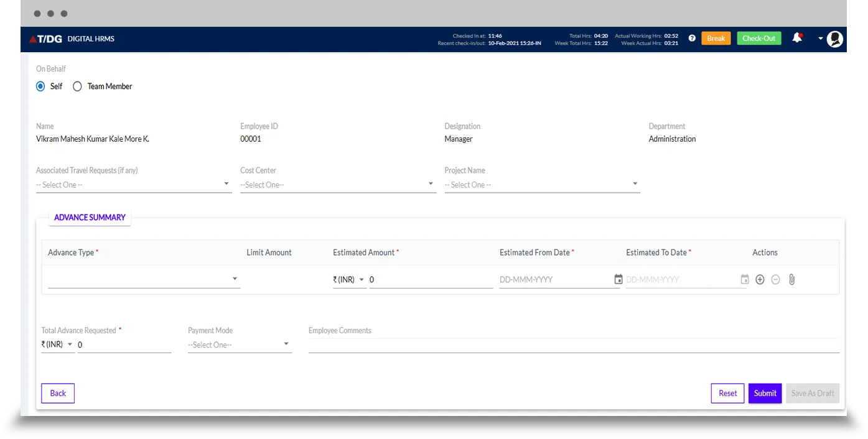Focus the Total Advance Requested amount field
Screen dimensions: 868x439
124,344
